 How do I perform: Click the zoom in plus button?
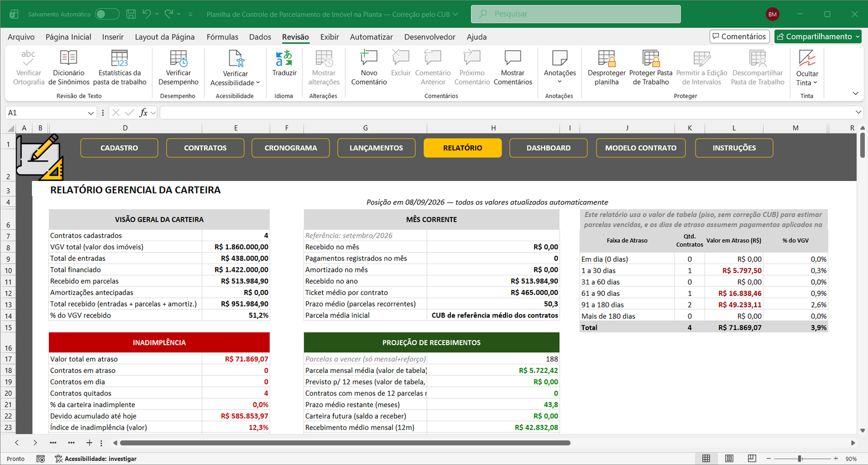(836, 458)
